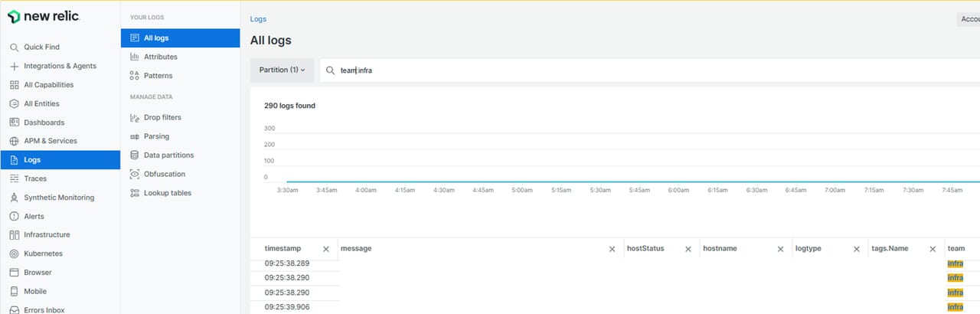Open the Patterns view

(158, 76)
